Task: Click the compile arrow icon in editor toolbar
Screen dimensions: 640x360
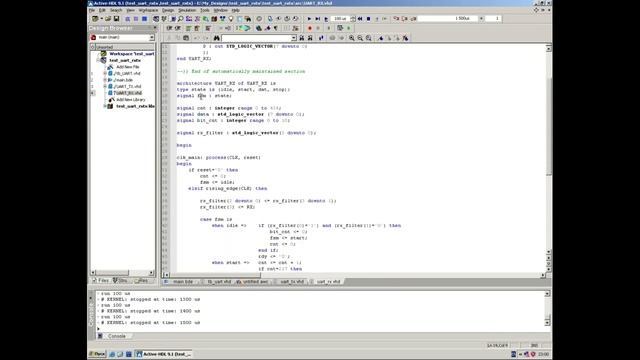Action: coord(247,28)
